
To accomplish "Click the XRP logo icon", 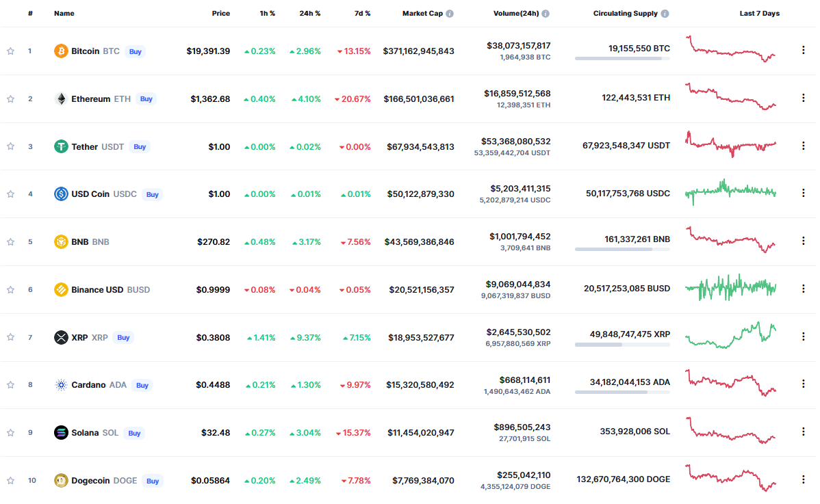I will [x=61, y=337].
